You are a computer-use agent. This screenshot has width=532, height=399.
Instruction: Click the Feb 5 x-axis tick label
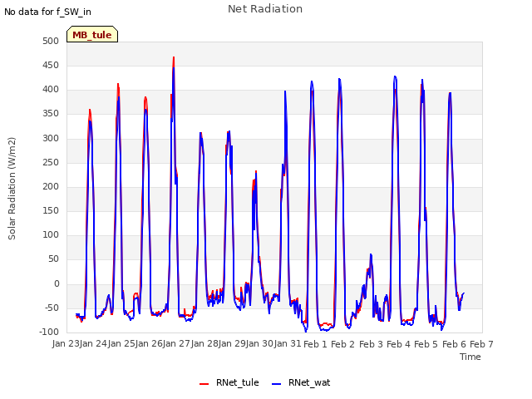(426, 344)
